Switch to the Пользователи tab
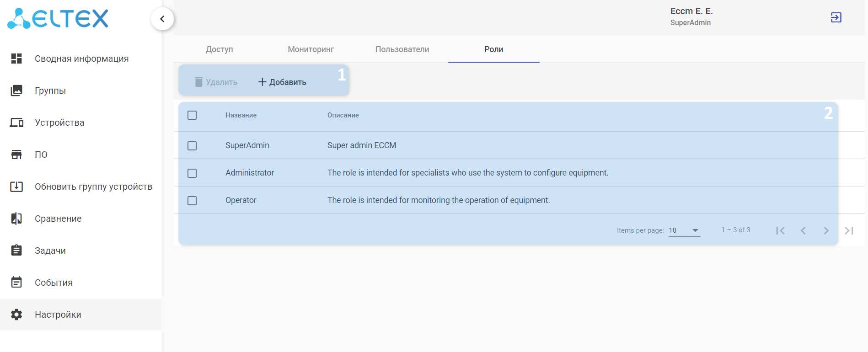This screenshot has height=352, width=868. coord(402,49)
